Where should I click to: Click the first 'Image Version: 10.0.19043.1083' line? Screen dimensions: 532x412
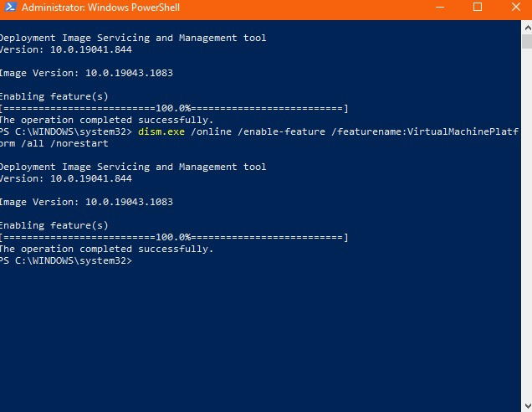(x=86, y=73)
